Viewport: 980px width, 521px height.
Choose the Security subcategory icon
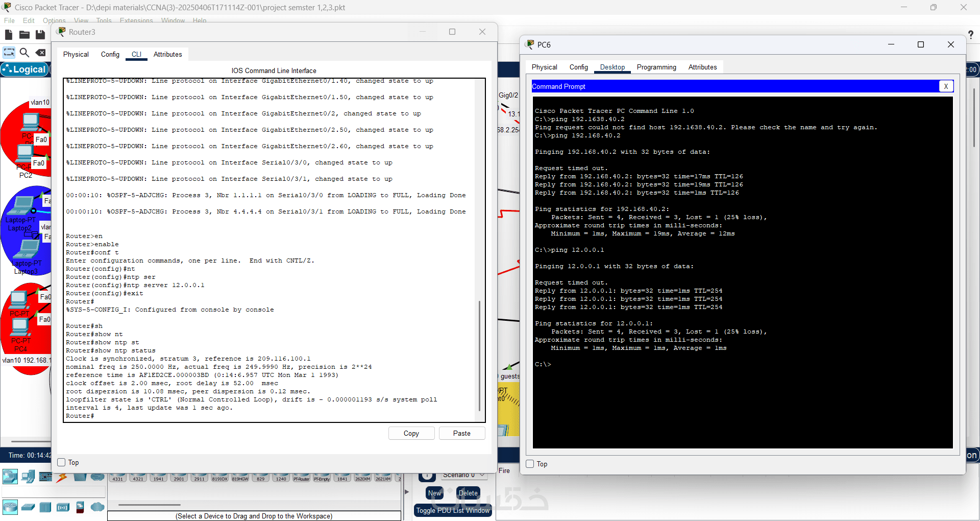tap(80, 507)
